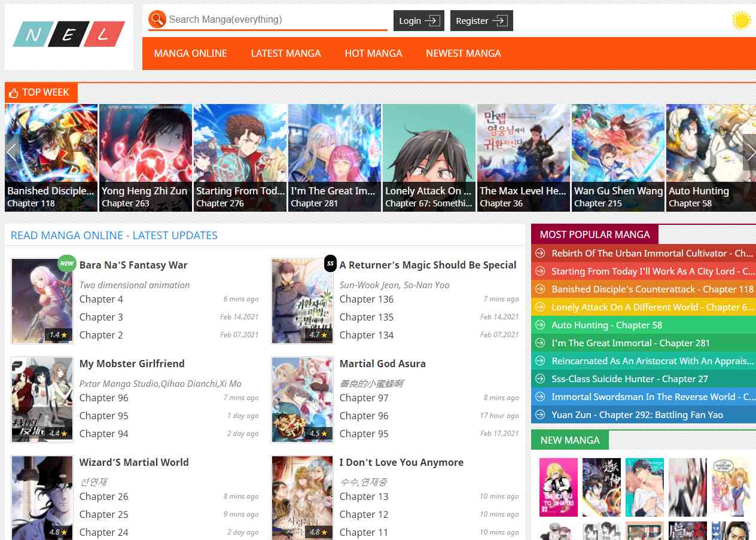This screenshot has height=540, width=756.
Task: Open Starting From Today carousel thumbnail
Action: pyautogui.click(x=240, y=158)
